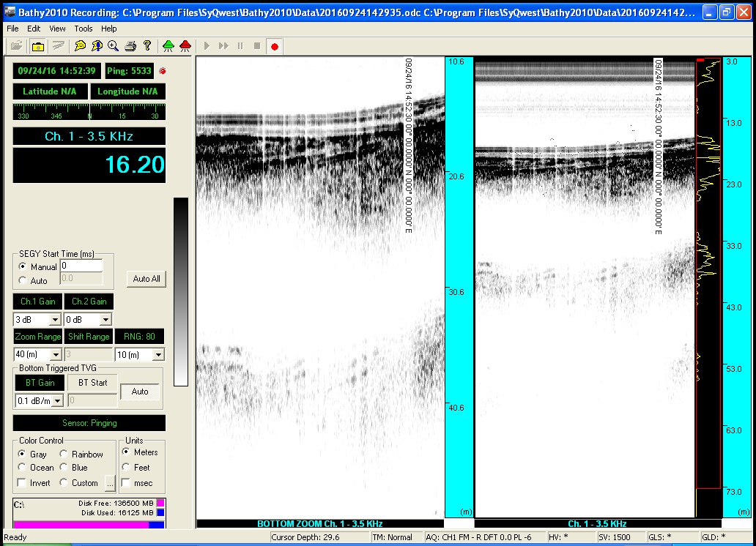This screenshot has width=756, height=546.
Task: Click the red transducer icon
Action: (x=185, y=46)
